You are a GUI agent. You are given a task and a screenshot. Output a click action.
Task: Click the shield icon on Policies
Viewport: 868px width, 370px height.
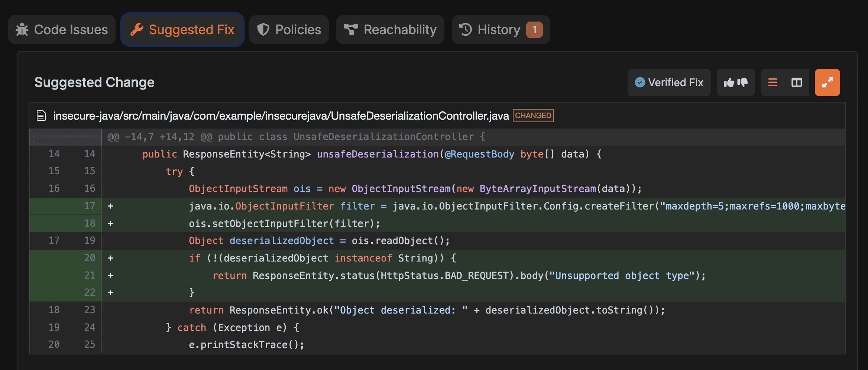(x=263, y=30)
